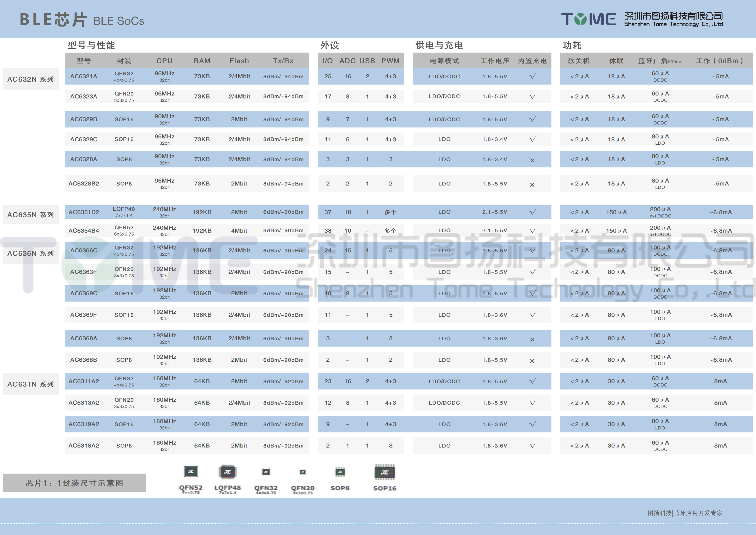Click the AC6366C model name
The height and width of the screenshot is (535, 756).
pyautogui.click(x=84, y=250)
